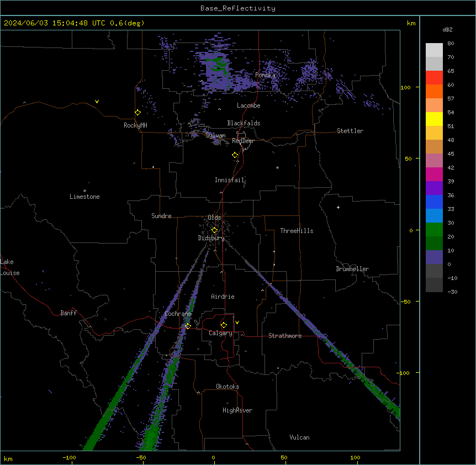Image resolution: width=476 pixels, height=465 pixels.
Task: Select the light blue 33-30 dBZ swatch
Action: (x=434, y=216)
